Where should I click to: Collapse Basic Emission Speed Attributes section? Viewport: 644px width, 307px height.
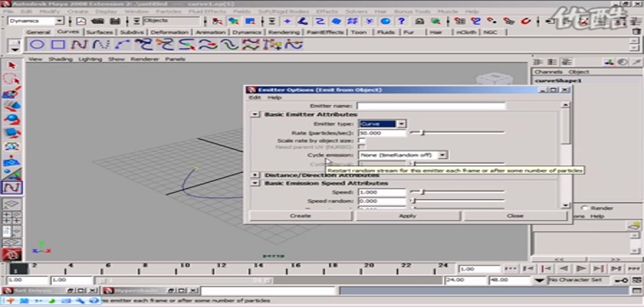point(255,183)
